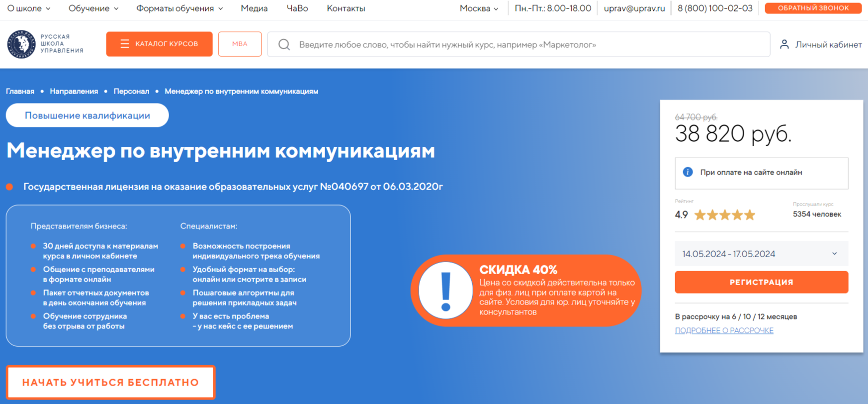Go to Главная breadcrumb
The image size is (868, 404).
click(20, 91)
